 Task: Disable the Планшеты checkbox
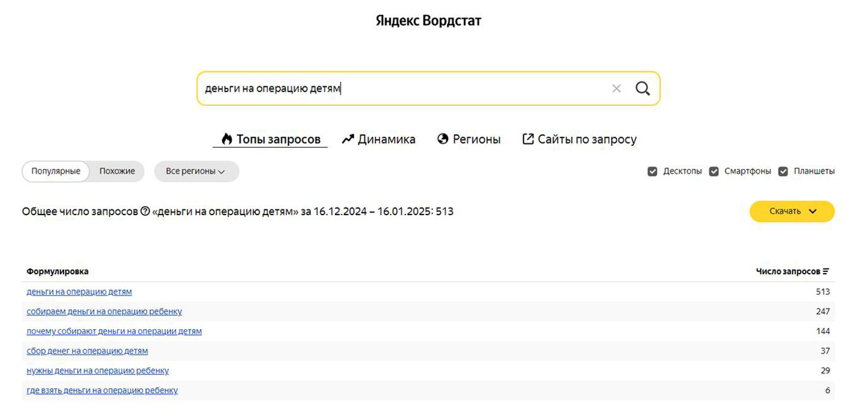point(783,171)
